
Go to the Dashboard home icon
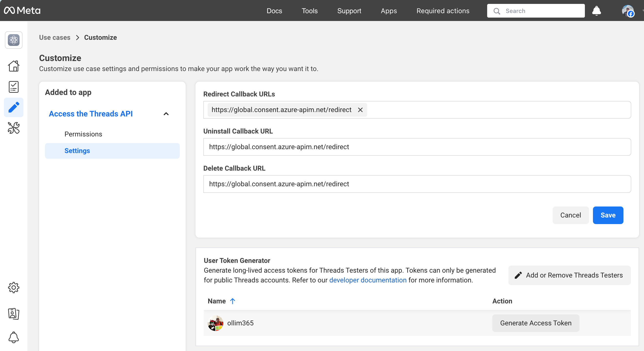[x=13, y=66]
